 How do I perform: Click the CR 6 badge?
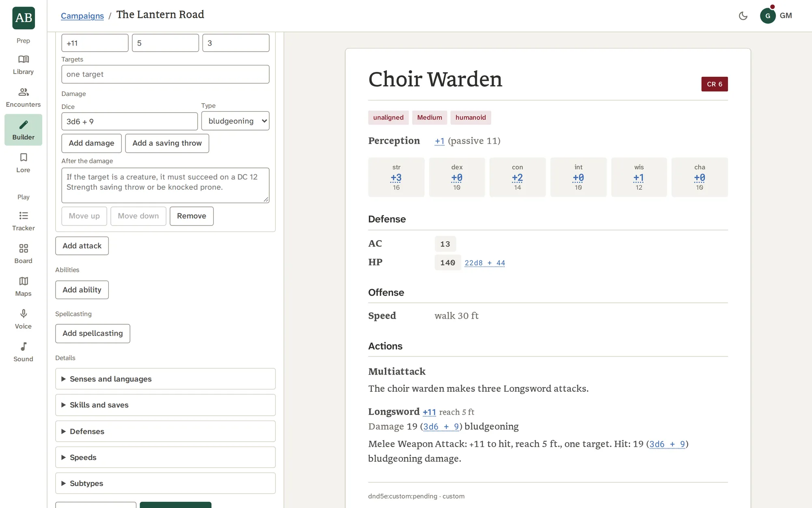tap(715, 84)
